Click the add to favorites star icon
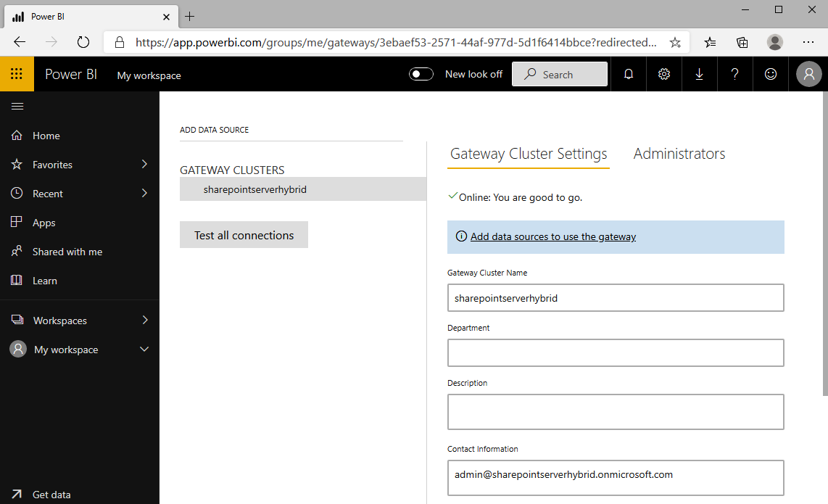828x504 pixels. click(675, 42)
